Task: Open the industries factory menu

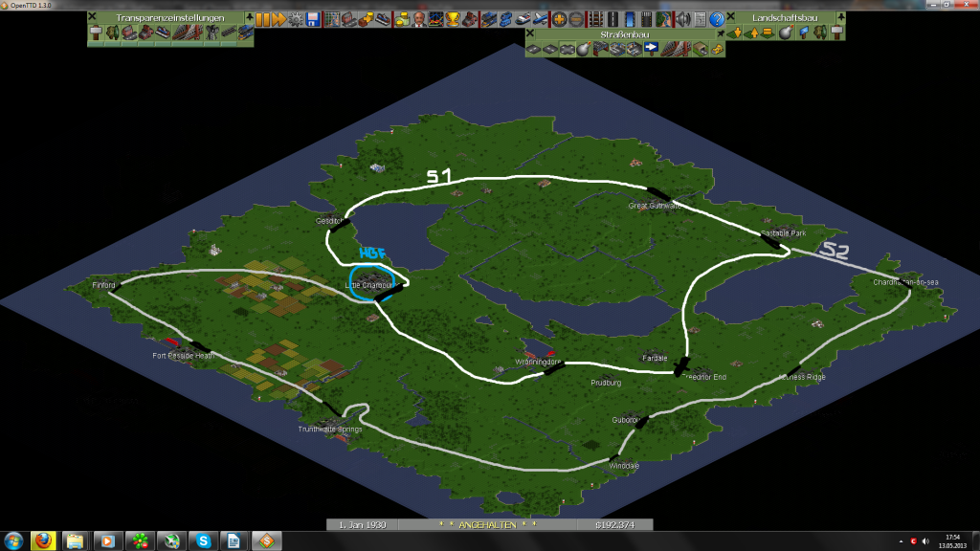Action: click(469, 19)
